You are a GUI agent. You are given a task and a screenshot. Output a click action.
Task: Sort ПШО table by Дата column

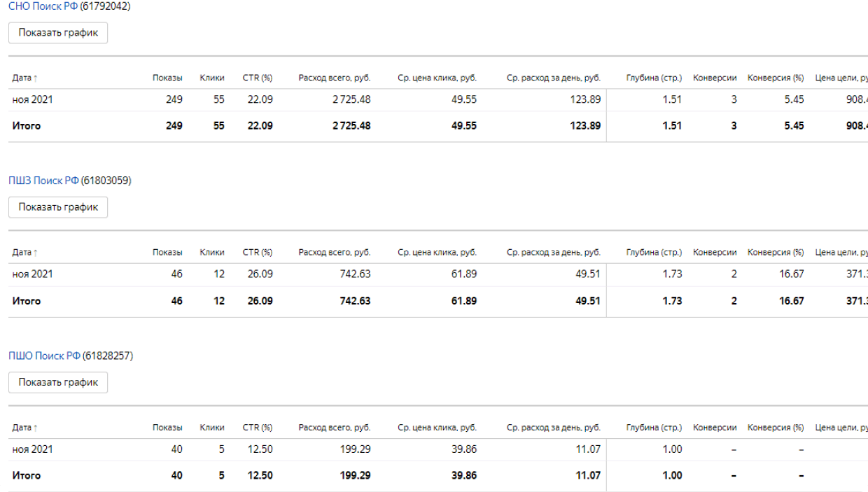tap(24, 427)
